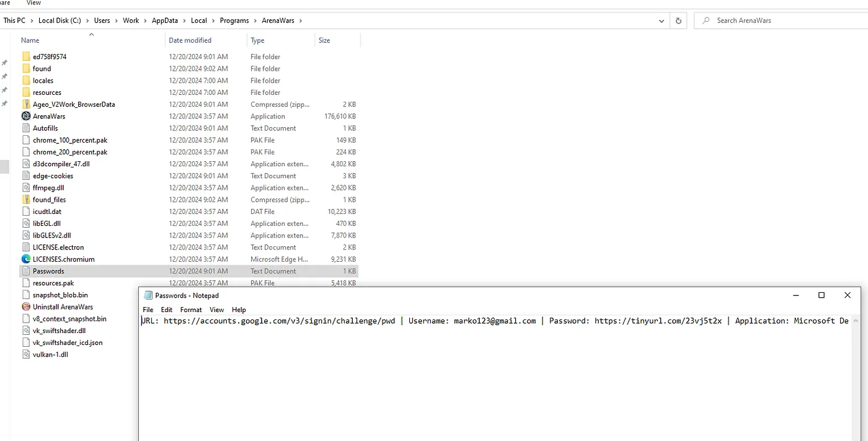The height and width of the screenshot is (441, 868).
Task: Sort files by Date modified column
Action: tap(190, 40)
